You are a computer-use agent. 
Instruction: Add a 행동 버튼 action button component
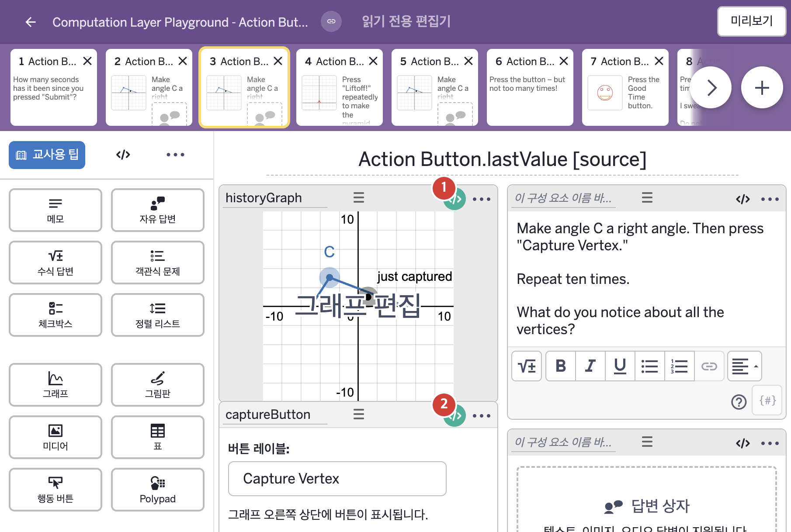point(56,490)
